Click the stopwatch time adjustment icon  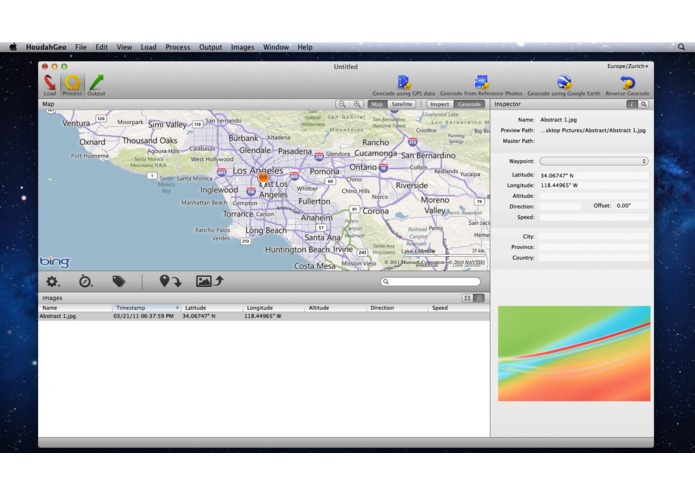coord(85,281)
